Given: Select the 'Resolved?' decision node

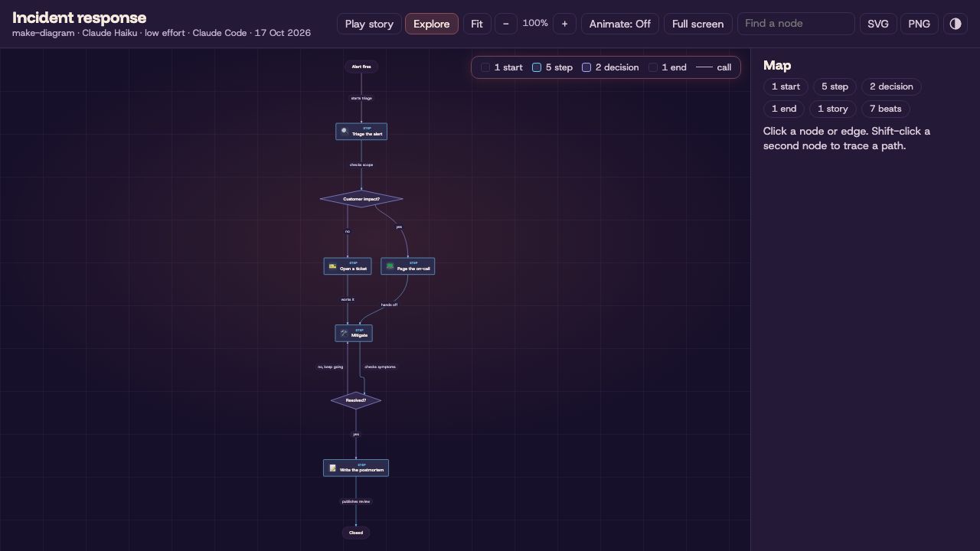Looking at the screenshot, I should [x=356, y=400].
